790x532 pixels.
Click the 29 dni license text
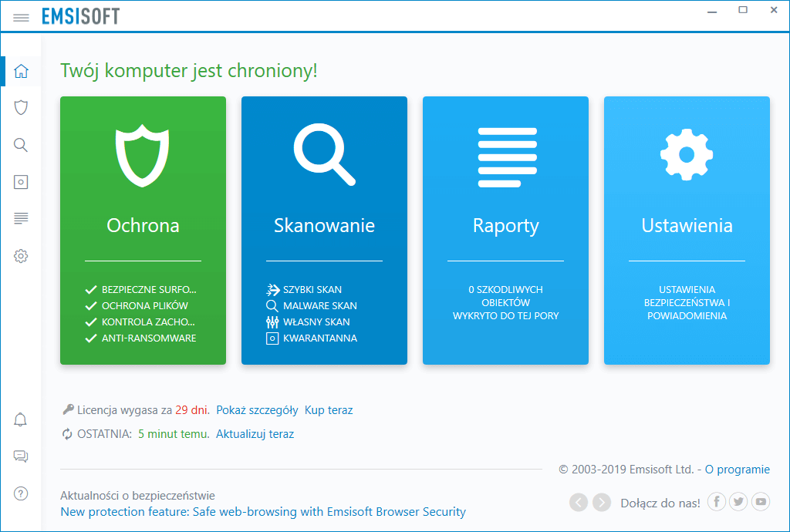pyautogui.click(x=191, y=410)
